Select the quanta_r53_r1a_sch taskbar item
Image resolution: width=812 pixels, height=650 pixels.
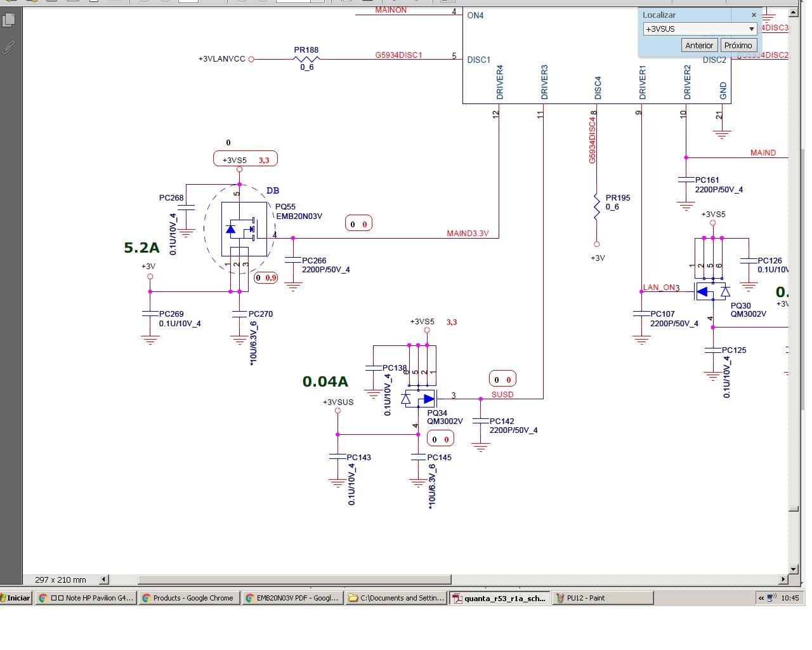point(500,597)
